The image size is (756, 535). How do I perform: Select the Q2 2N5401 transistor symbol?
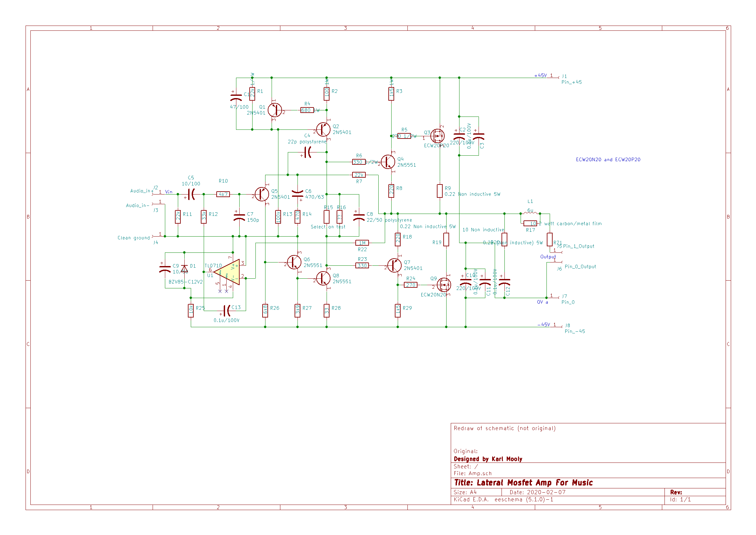(323, 129)
